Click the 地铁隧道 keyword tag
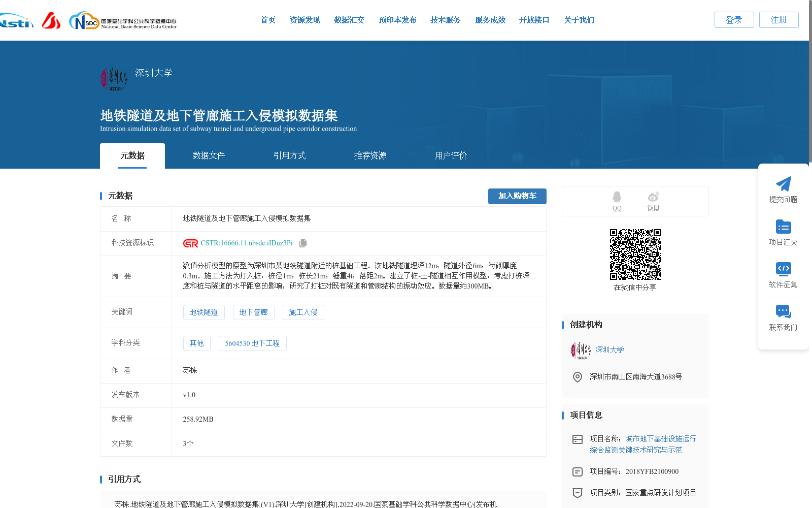The height and width of the screenshot is (508, 812). tap(204, 312)
